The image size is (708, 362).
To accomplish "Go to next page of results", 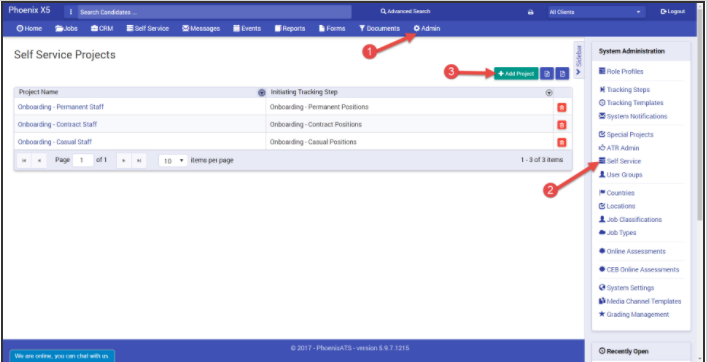I will [x=124, y=161].
